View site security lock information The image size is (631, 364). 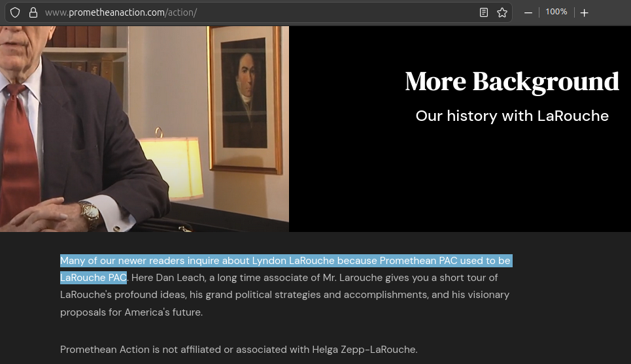pyautogui.click(x=33, y=12)
